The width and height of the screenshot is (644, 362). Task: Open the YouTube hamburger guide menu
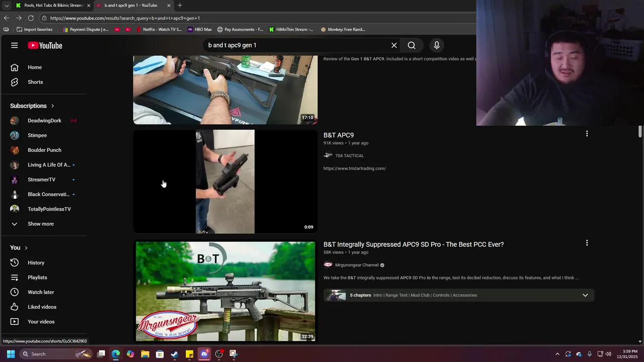(x=15, y=45)
